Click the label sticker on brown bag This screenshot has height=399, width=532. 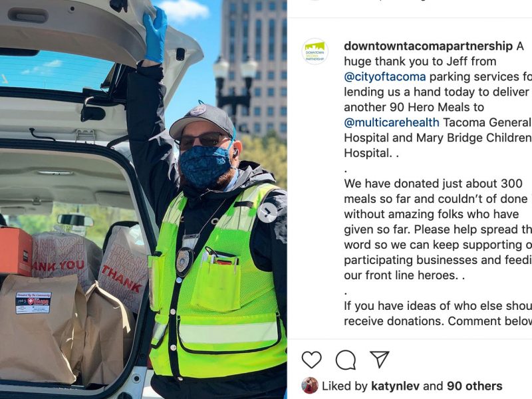tap(34, 302)
